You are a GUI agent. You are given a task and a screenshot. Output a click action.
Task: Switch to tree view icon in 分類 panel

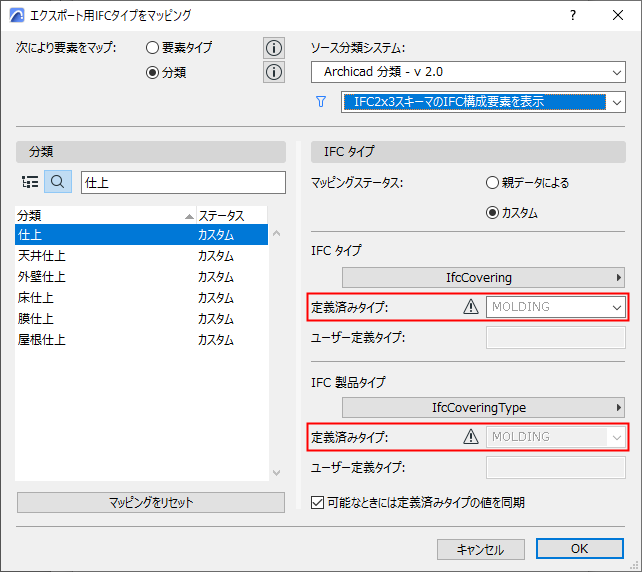[x=30, y=182]
